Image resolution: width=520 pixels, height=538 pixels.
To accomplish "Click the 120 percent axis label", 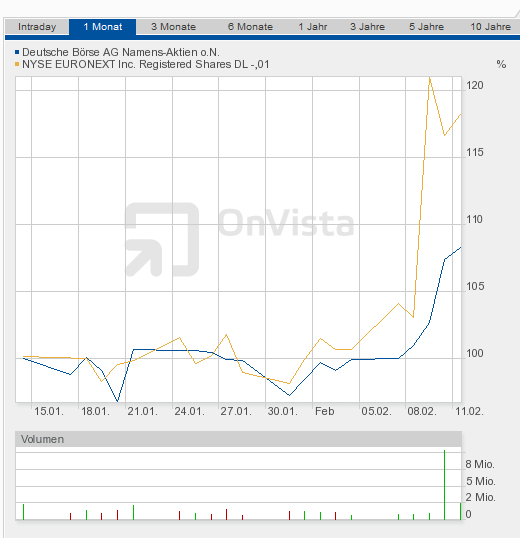I will point(475,85).
